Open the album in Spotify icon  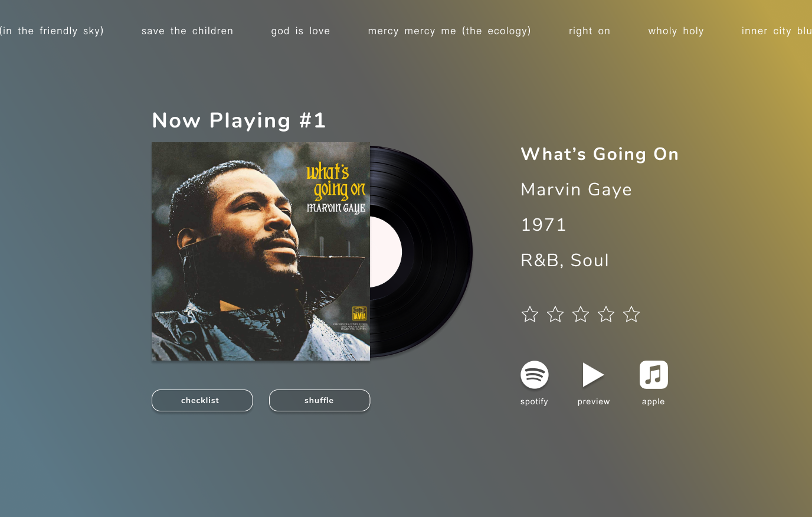click(535, 375)
